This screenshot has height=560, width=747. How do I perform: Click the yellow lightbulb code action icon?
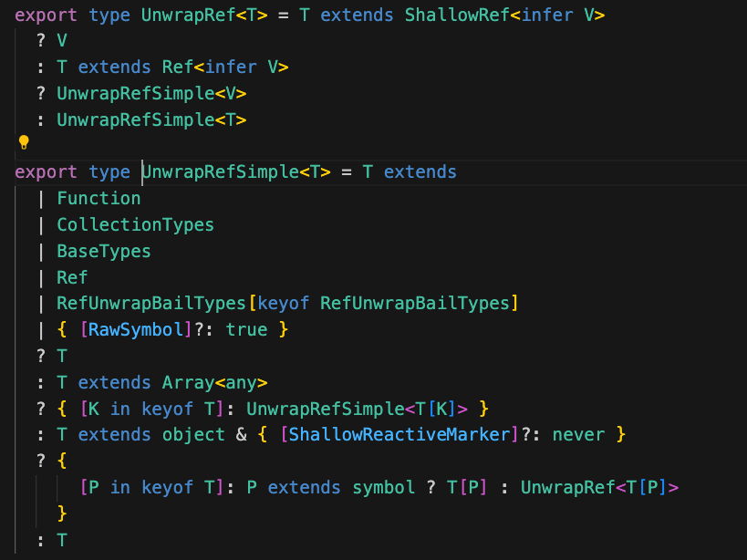coord(24,142)
